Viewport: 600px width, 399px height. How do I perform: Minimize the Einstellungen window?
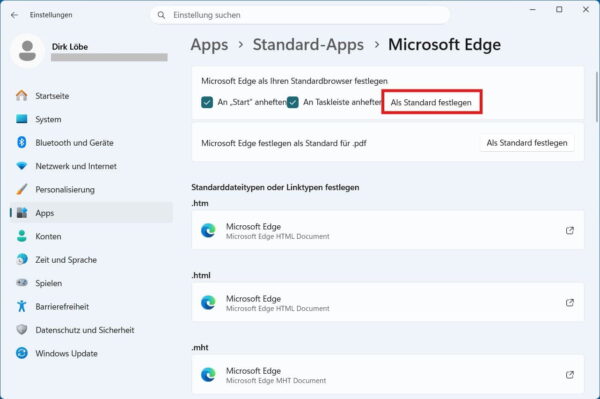tap(532, 10)
